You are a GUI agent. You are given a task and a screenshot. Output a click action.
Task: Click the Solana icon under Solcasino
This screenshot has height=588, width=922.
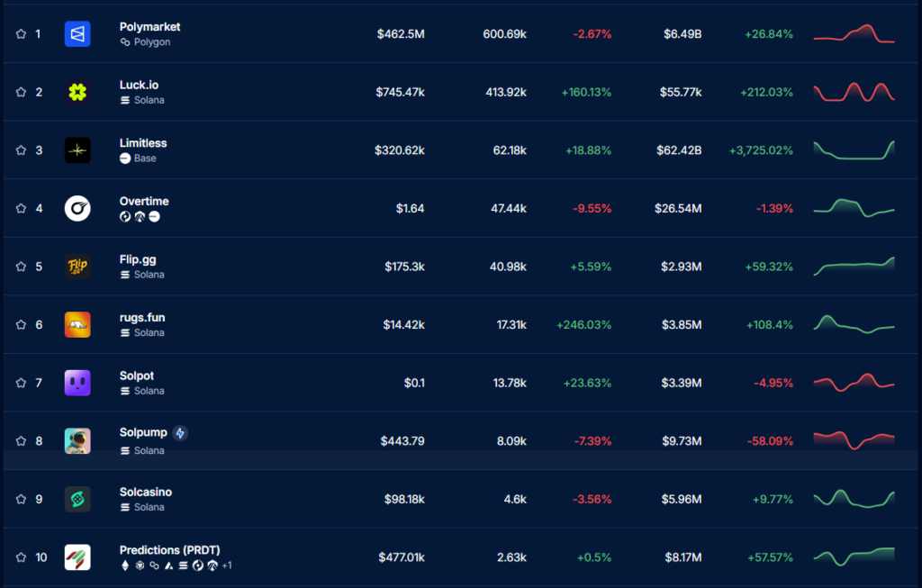tap(124, 508)
